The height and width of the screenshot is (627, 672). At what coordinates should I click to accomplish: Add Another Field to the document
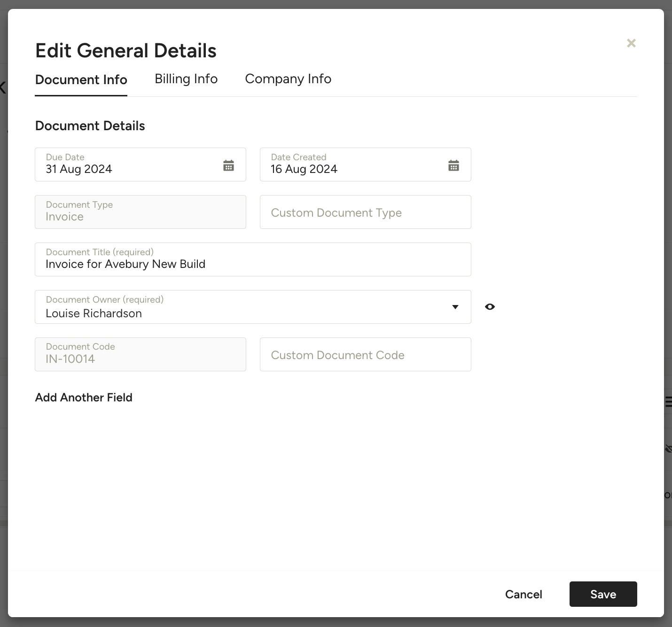(84, 398)
